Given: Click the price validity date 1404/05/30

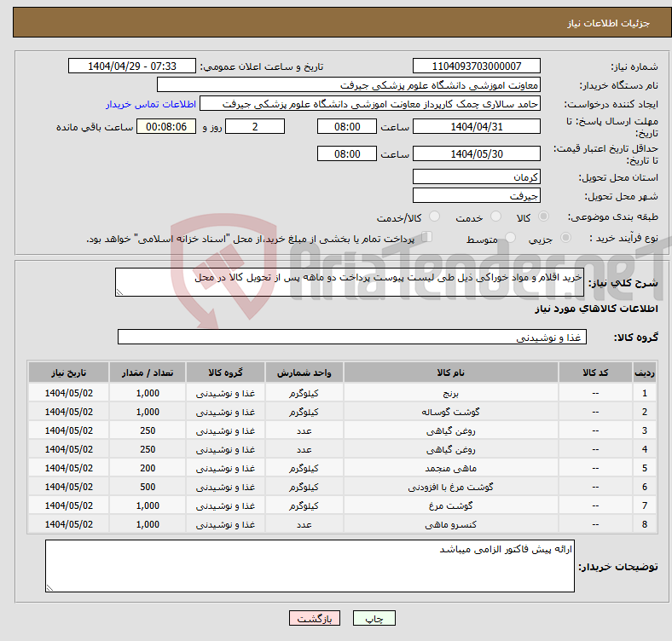Looking at the screenshot, I should [x=476, y=153].
